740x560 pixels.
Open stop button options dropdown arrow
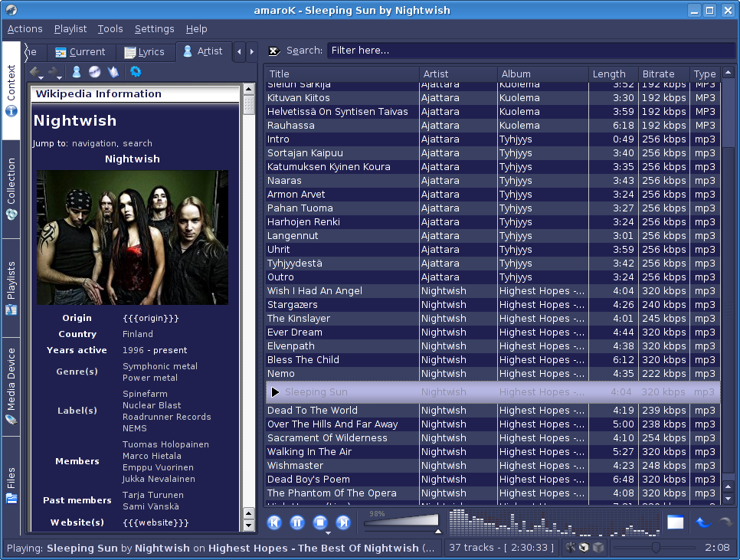tap(328, 532)
